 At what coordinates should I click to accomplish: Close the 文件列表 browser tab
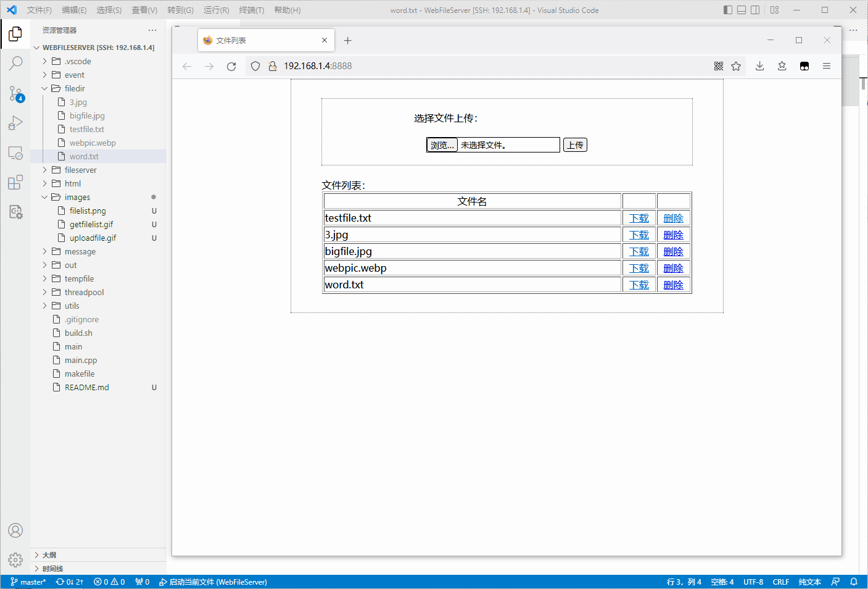(x=324, y=40)
